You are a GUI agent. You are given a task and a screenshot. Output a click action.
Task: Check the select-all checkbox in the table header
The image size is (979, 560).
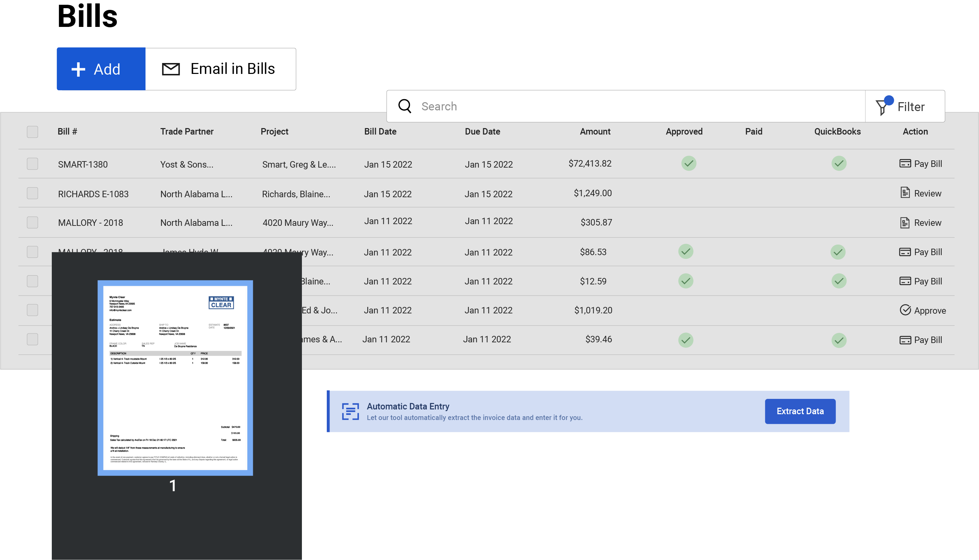coord(32,131)
